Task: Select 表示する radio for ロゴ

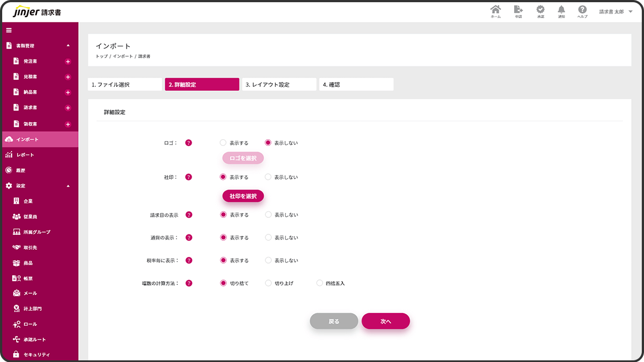Action: (x=223, y=142)
